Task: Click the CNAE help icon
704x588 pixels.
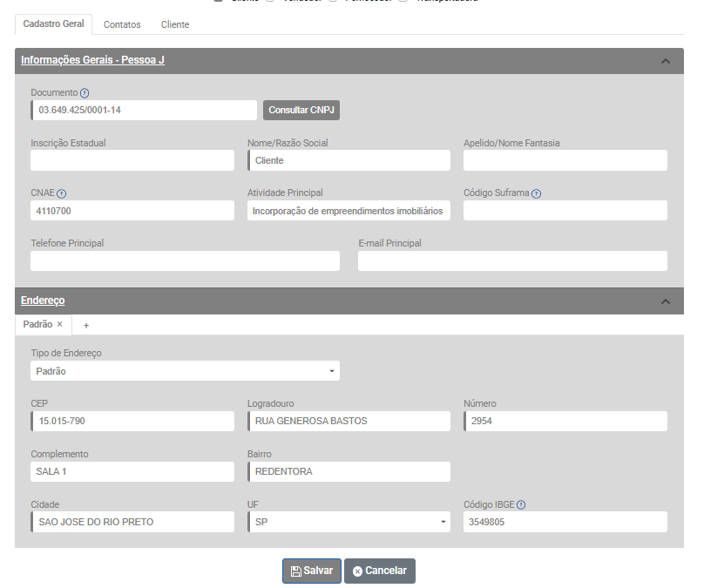Action: pyautogui.click(x=62, y=194)
